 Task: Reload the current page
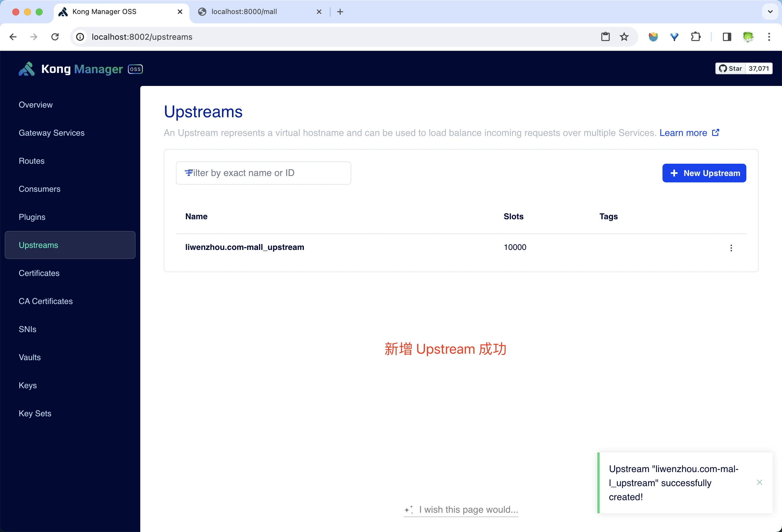pos(55,37)
